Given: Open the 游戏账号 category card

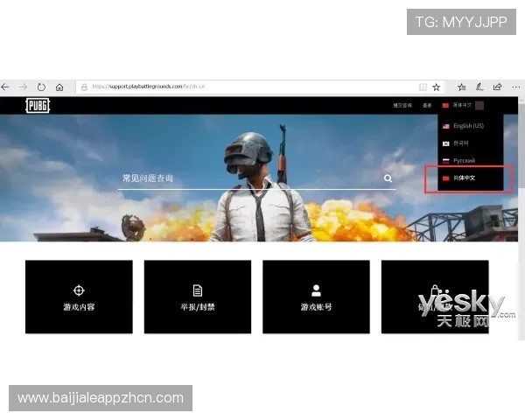Looking at the screenshot, I should click(x=316, y=297).
